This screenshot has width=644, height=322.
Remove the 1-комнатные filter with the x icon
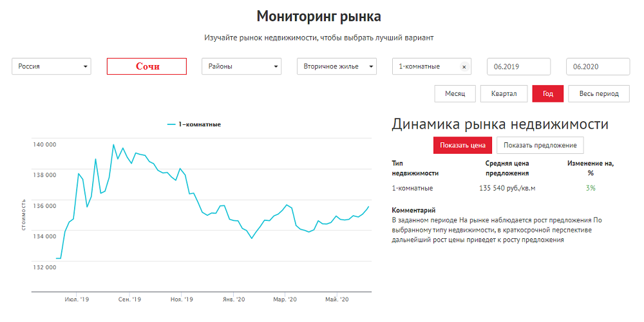tap(464, 67)
